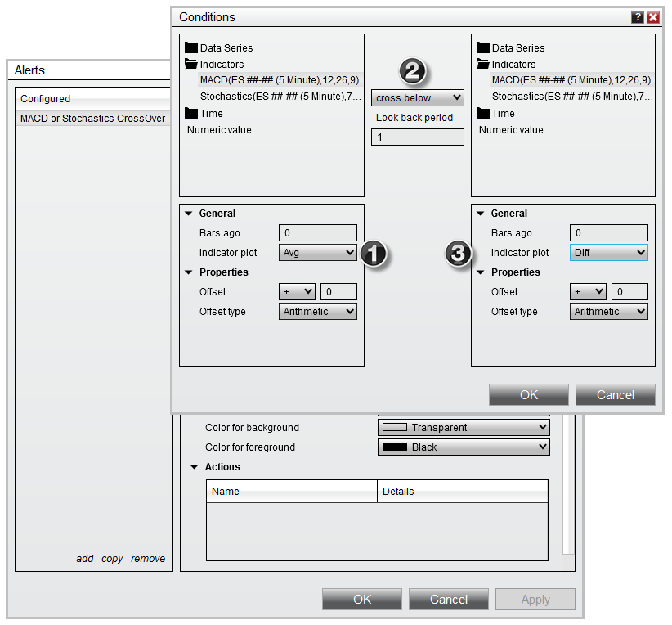672x625 pixels.
Task: Collapse the Actions section
Action: [195, 467]
